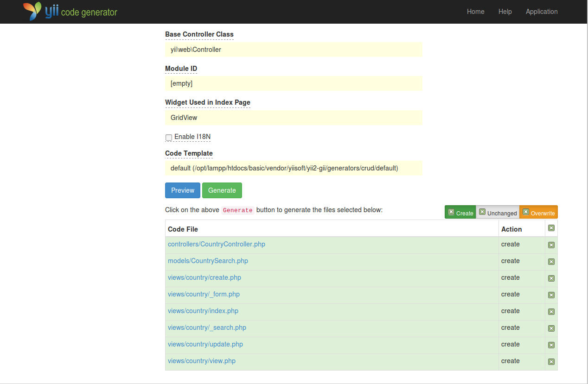The width and height of the screenshot is (588, 384).
Task: Open views/country/_form.php link
Action: 204,294
